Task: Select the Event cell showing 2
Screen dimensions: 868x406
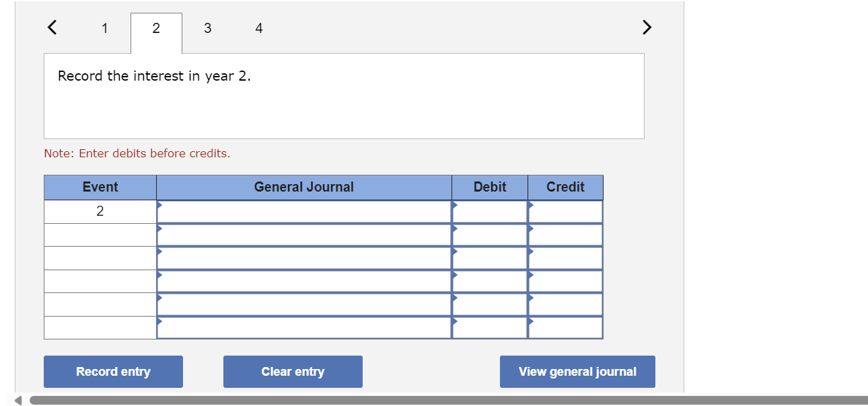Action: tap(100, 210)
